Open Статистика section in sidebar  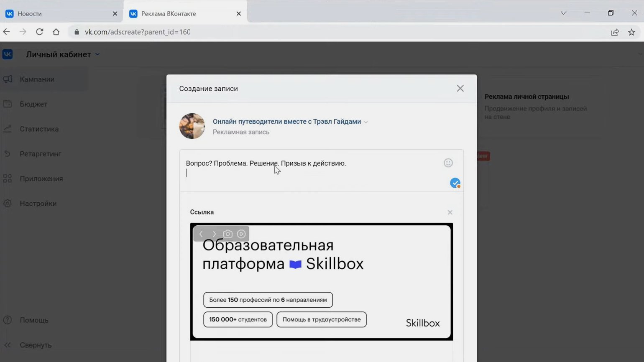click(39, 129)
